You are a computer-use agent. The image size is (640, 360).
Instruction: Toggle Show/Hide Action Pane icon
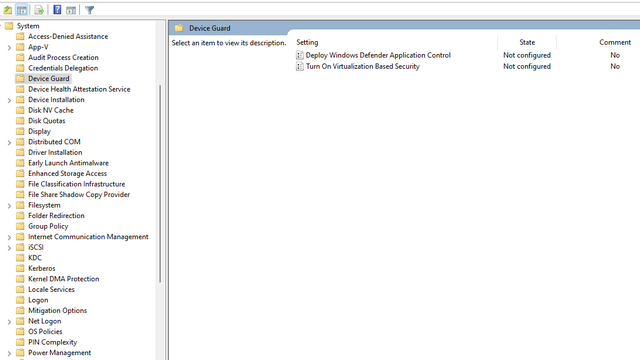pos(71,10)
